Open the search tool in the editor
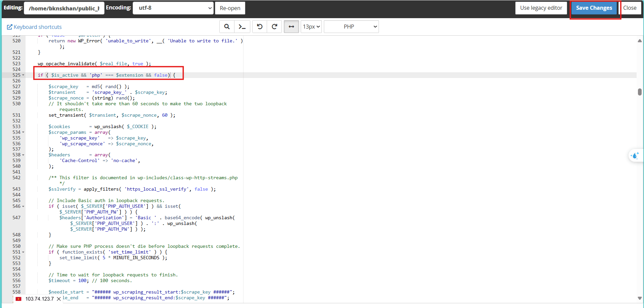The width and height of the screenshot is (644, 308). pos(226,26)
